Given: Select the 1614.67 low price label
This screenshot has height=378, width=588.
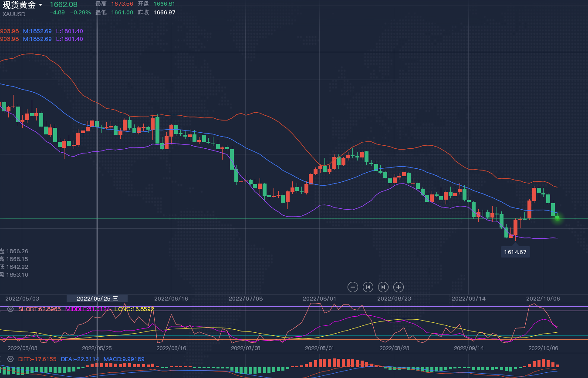Looking at the screenshot, I should coord(515,252).
